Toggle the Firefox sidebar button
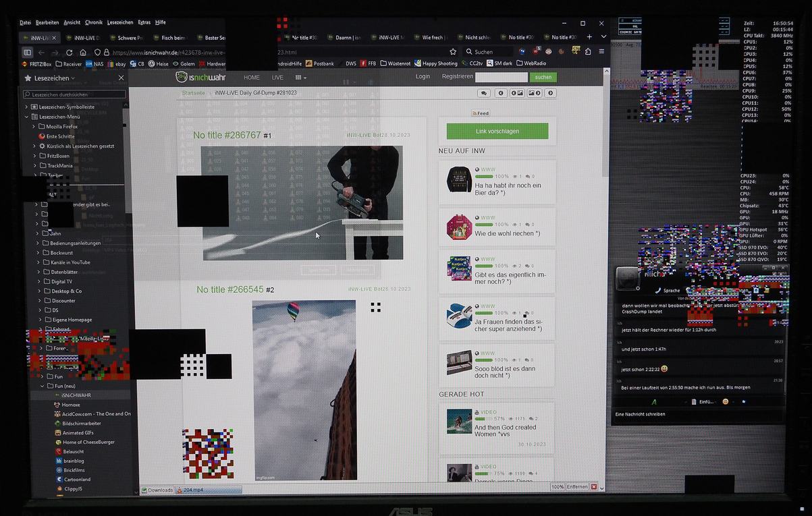 coord(27,52)
